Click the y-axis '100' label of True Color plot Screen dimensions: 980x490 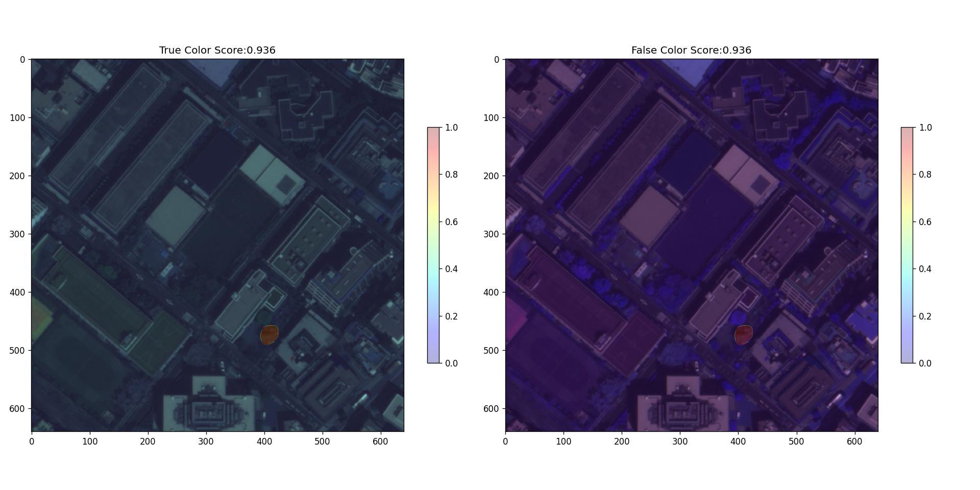17,118
